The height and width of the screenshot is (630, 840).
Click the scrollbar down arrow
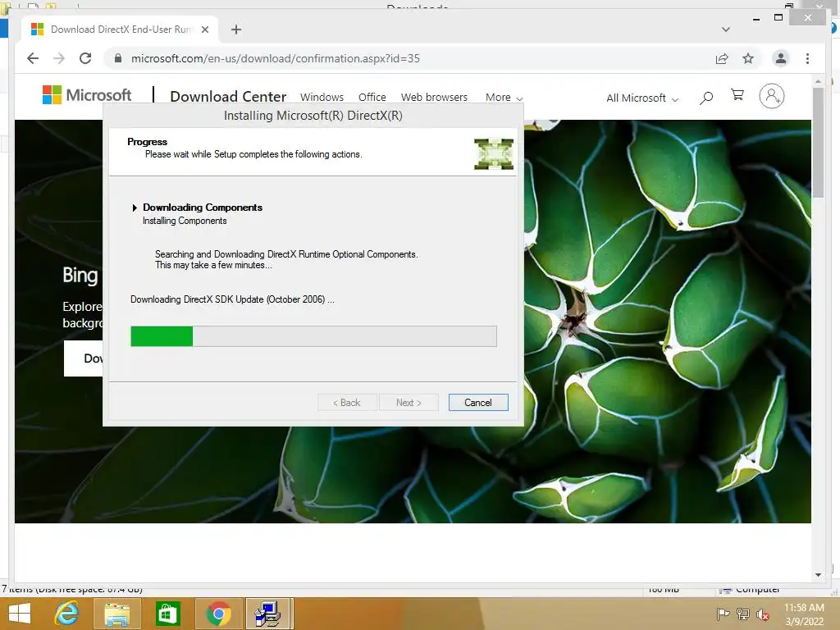pos(818,575)
